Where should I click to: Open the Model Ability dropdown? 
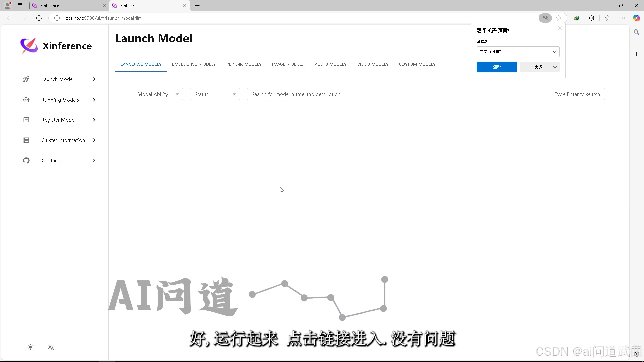(158, 94)
